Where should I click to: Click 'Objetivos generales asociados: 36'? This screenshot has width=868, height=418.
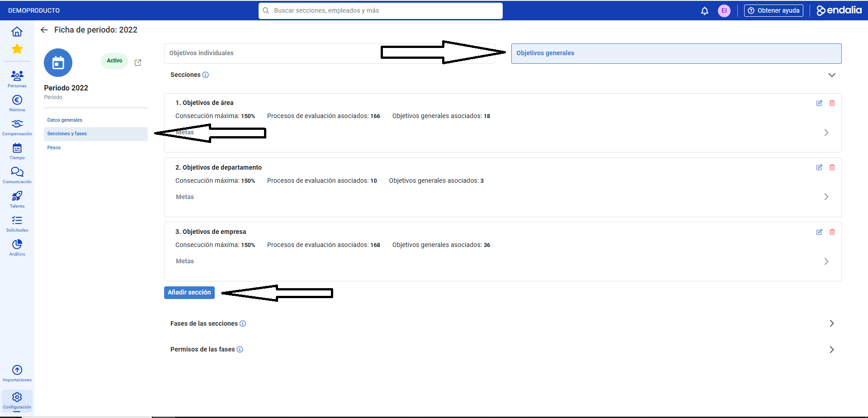click(441, 245)
